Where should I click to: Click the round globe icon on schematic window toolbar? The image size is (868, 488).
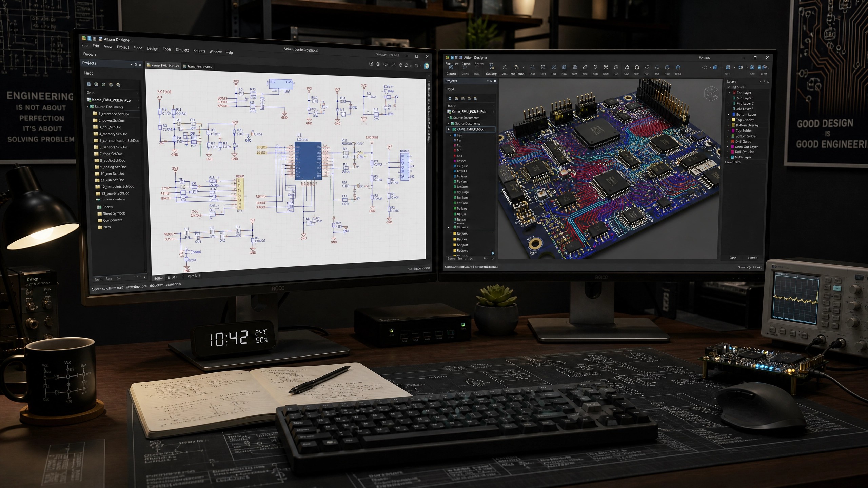(x=427, y=66)
